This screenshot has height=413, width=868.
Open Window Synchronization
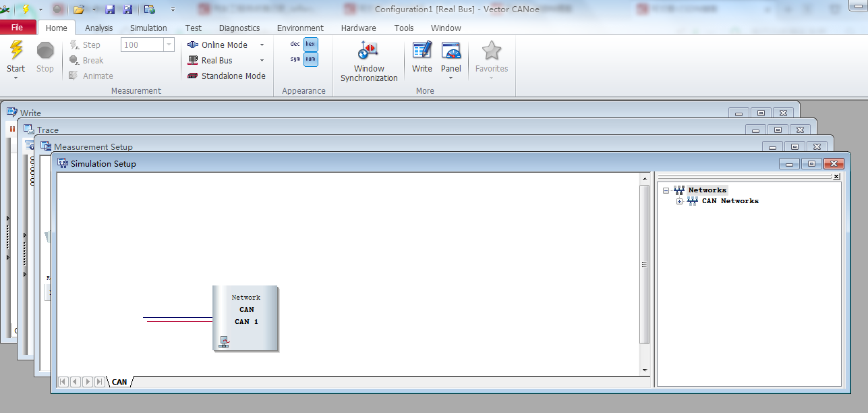369,61
